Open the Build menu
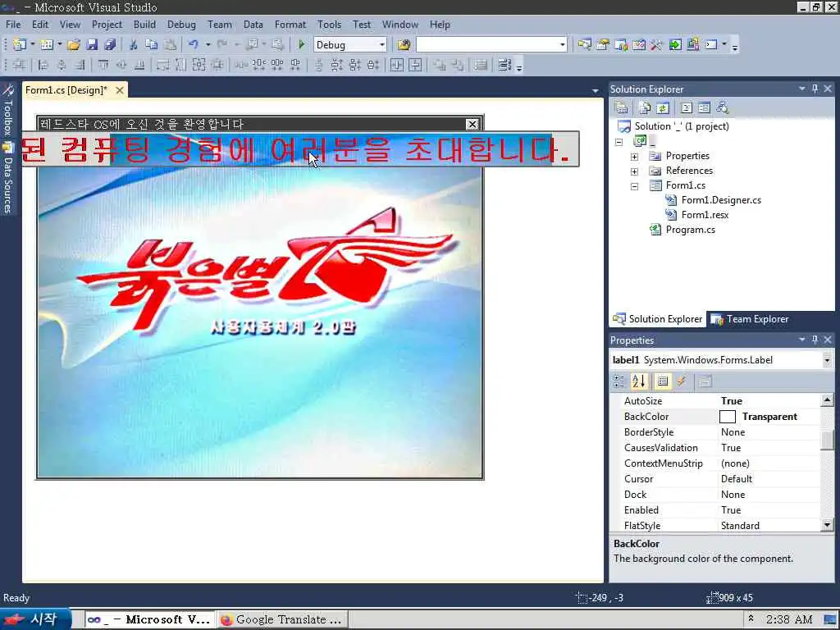 [144, 25]
